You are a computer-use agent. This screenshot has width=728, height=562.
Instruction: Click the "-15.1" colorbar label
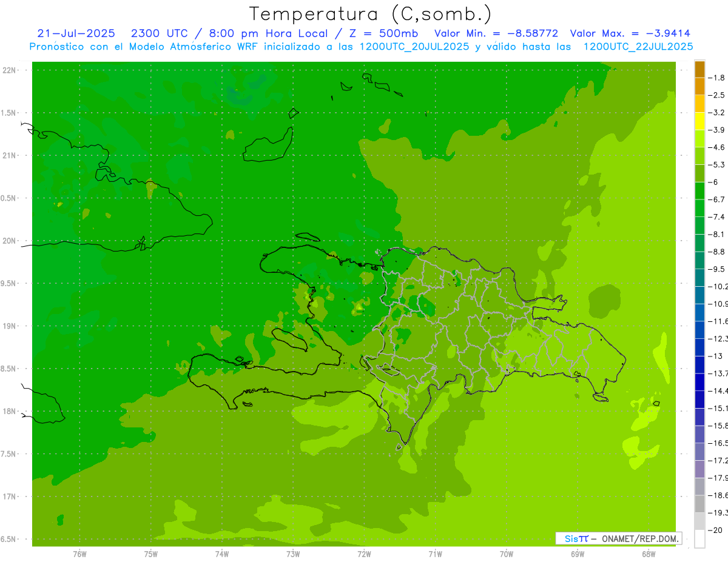pos(719,408)
